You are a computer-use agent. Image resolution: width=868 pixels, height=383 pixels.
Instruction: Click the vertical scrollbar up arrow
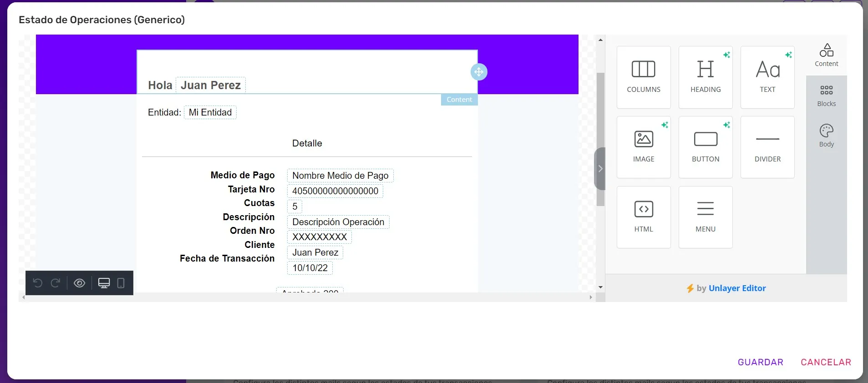(x=600, y=40)
